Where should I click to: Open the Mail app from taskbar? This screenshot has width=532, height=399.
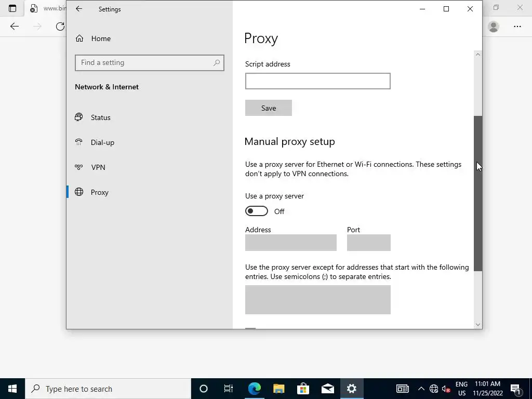[327, 389]
